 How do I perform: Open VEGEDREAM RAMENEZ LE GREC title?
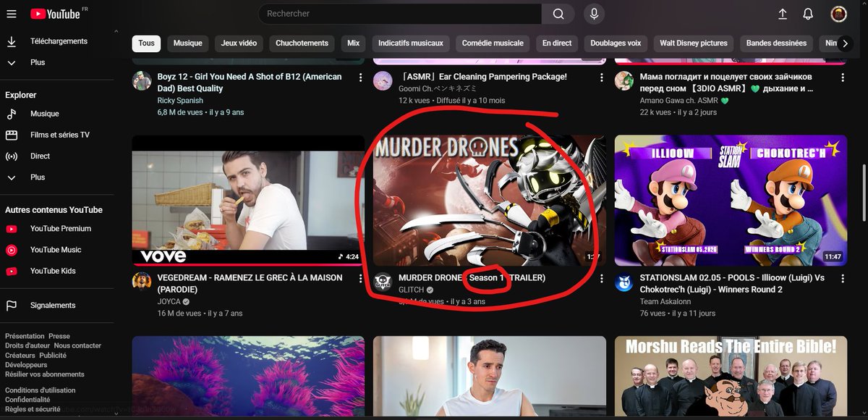pos(250,284)
